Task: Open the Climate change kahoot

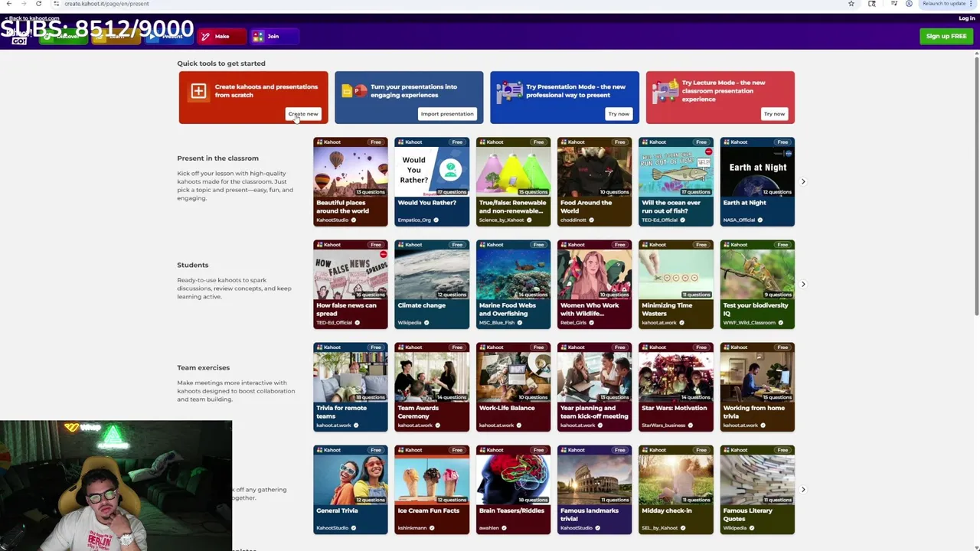Action: pyautogui.click(x=432, y=284)
